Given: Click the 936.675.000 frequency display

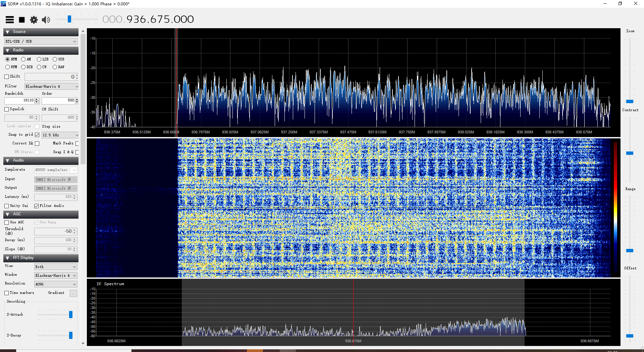Looking at the screenshot, I should click(148, 19).
